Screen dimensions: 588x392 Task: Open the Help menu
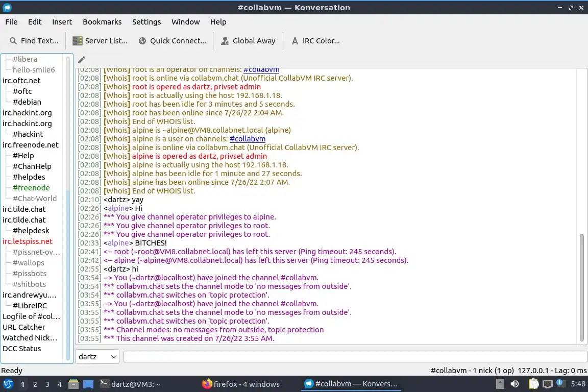pos(218,22)
